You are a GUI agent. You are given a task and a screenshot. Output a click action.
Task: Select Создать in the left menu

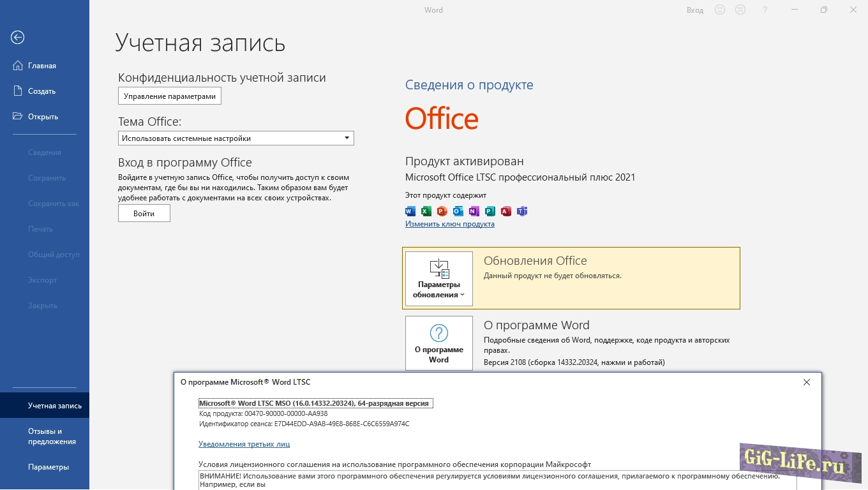pyautogui.click(x=41, y=91)
